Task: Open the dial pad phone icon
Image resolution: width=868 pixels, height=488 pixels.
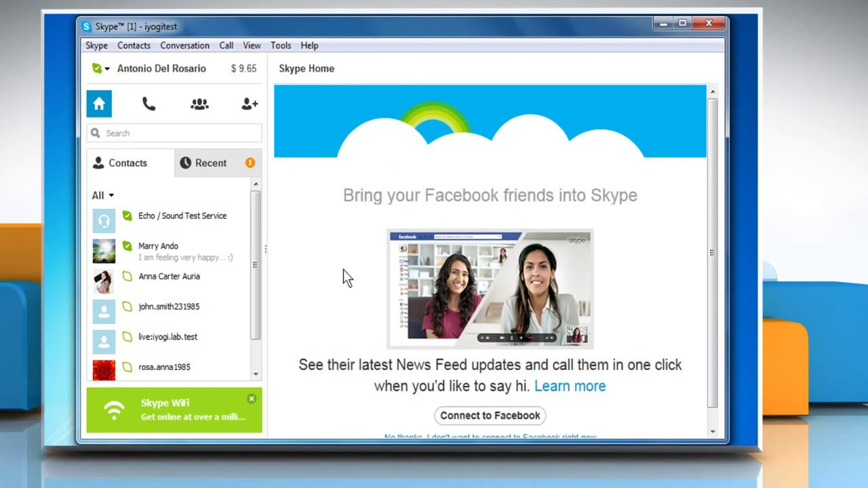Action: 149,104
